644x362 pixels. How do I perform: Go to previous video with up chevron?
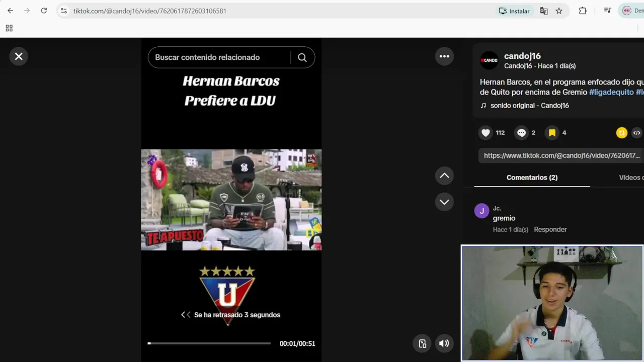444,175
